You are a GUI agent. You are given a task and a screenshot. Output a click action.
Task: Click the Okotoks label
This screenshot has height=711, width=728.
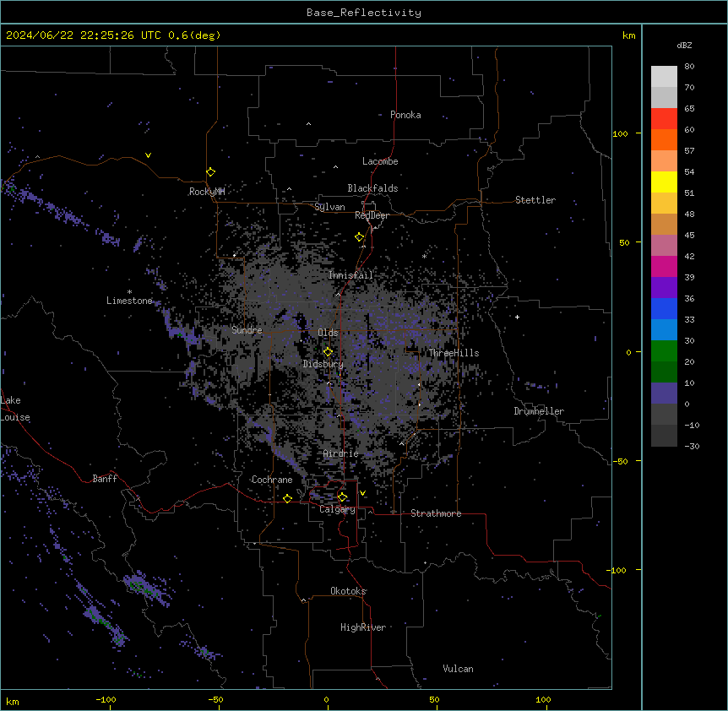click(348, 591)
